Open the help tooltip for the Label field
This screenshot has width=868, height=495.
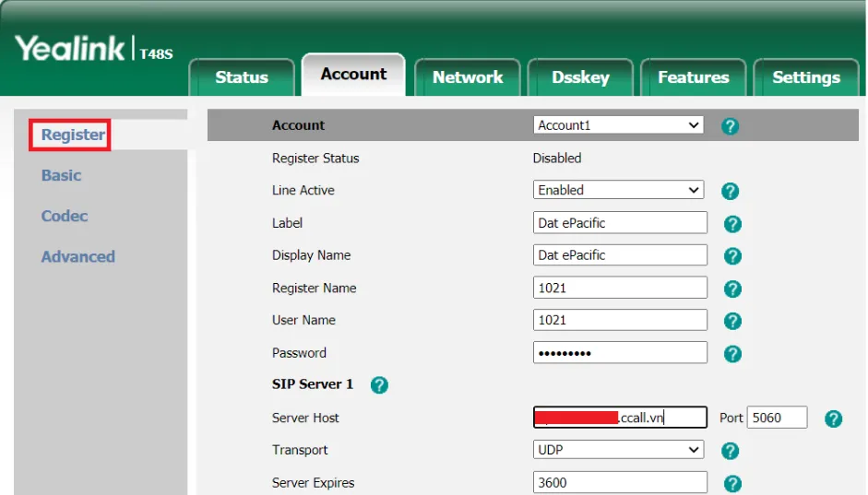coord(732,224)
